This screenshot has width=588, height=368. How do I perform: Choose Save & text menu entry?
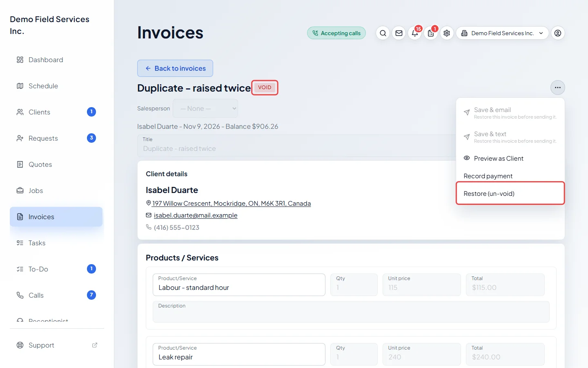[510, 137]
